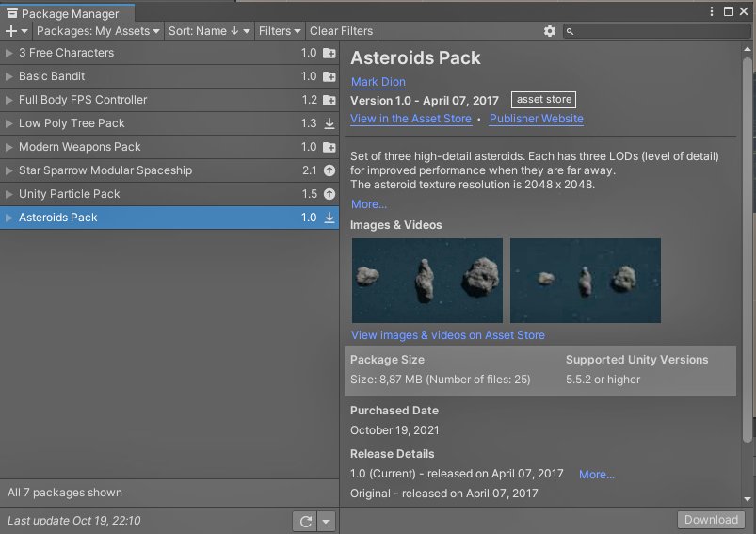The image size is (756, 534).
Task: Click update icon for Star Sparrow Modular Spaceship
Action: (x=330, y=170)
